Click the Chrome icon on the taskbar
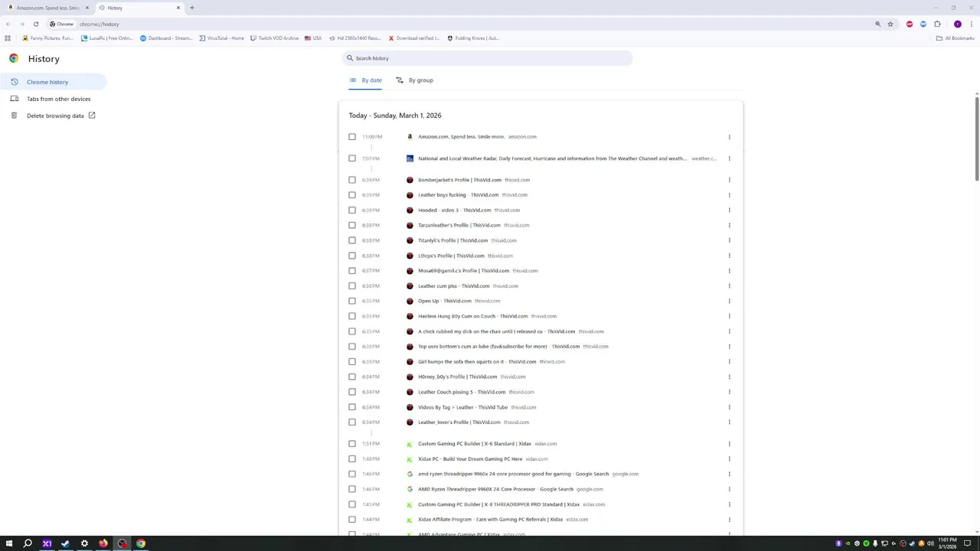 [x=141, y=543]
